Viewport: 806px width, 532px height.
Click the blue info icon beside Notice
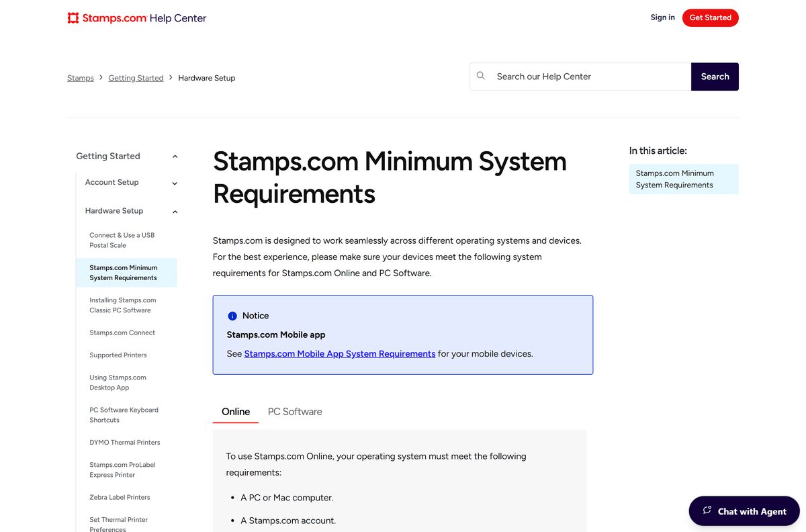tap(232, 316)
